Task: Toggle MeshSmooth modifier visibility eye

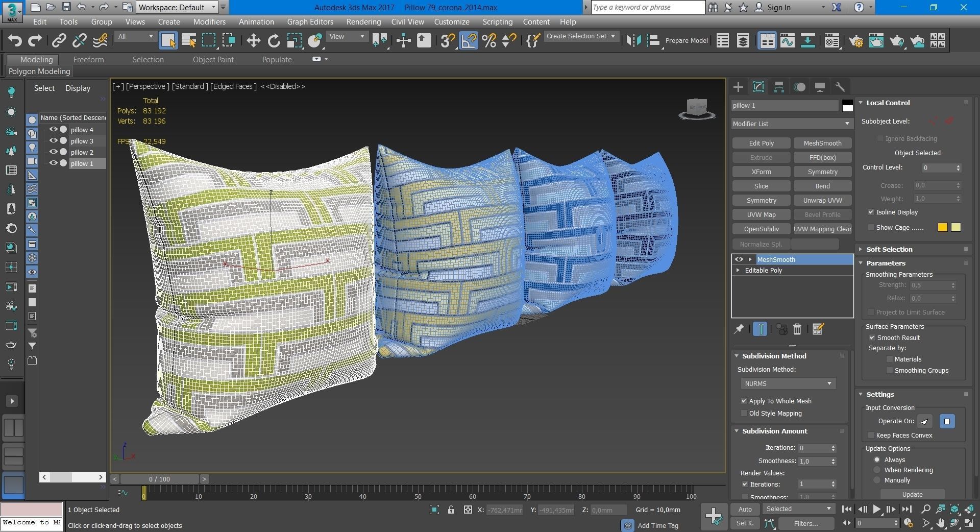Action: click(739, 259)
